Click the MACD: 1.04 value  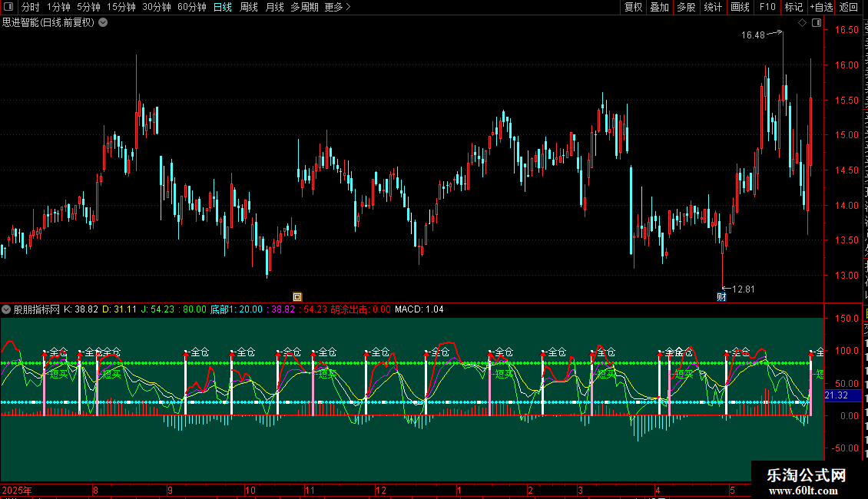click(x=419, y=309)
